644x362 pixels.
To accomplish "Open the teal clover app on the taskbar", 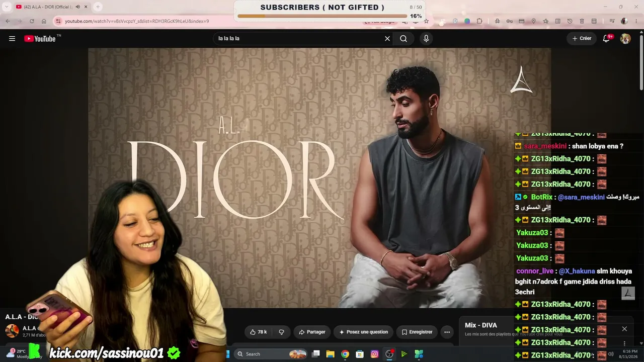I will 419,354.
